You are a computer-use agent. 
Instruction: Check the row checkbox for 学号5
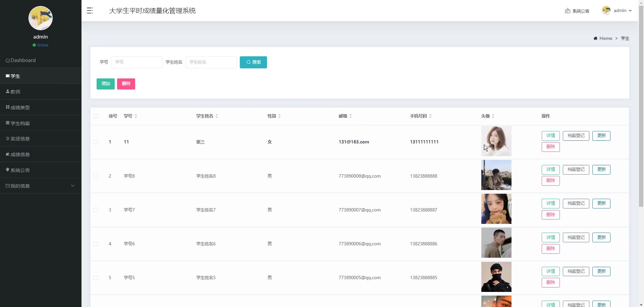[96, 278]
